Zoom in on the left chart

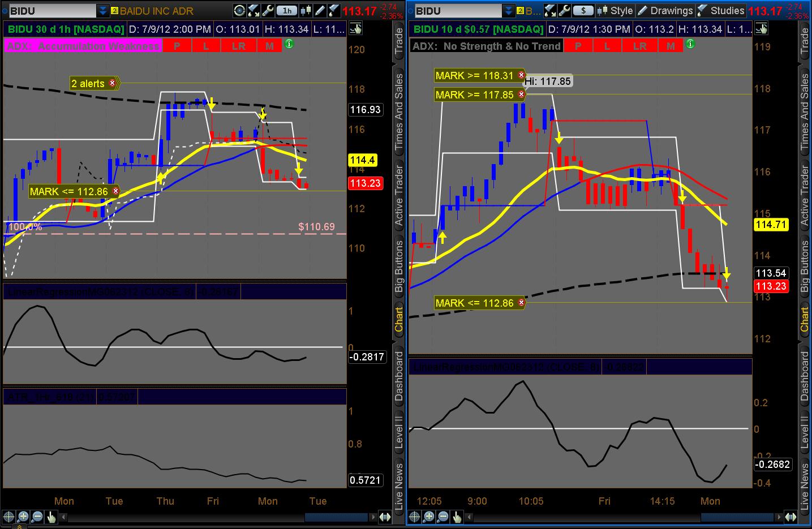point(23,517)
